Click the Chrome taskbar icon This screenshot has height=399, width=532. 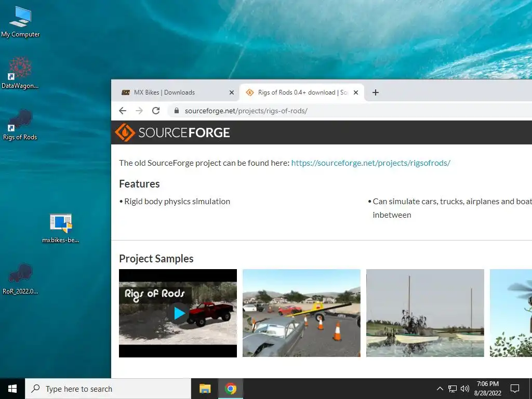tap(230, 389)
